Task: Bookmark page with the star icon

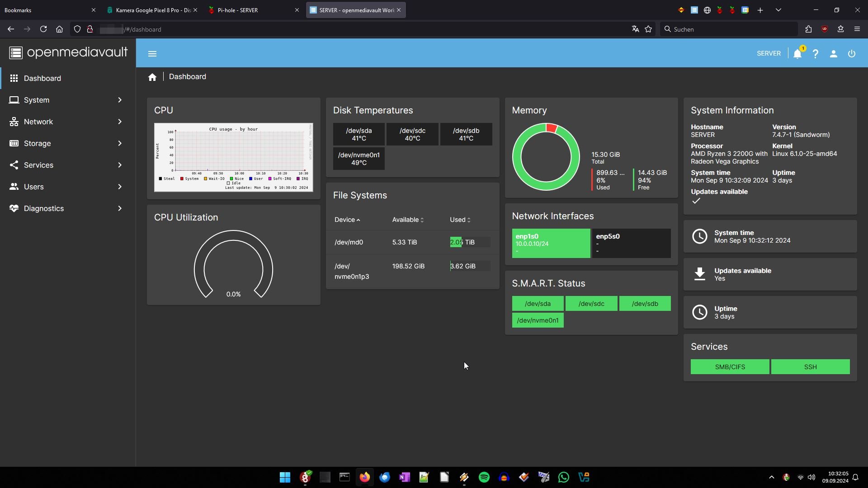Action: tap(648, 29)
